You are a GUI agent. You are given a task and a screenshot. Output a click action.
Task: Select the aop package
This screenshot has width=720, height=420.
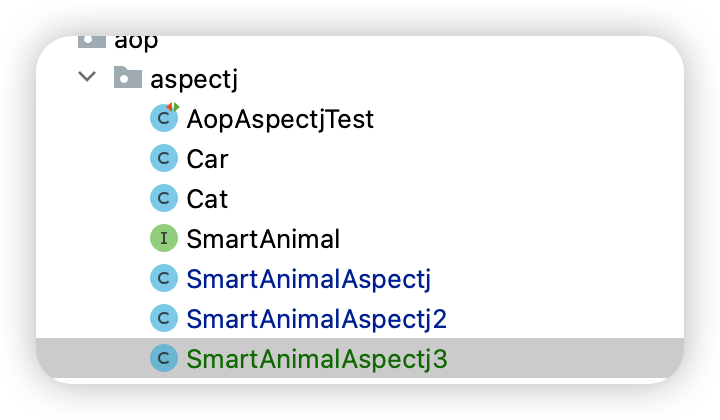click(x=136, y=42)
